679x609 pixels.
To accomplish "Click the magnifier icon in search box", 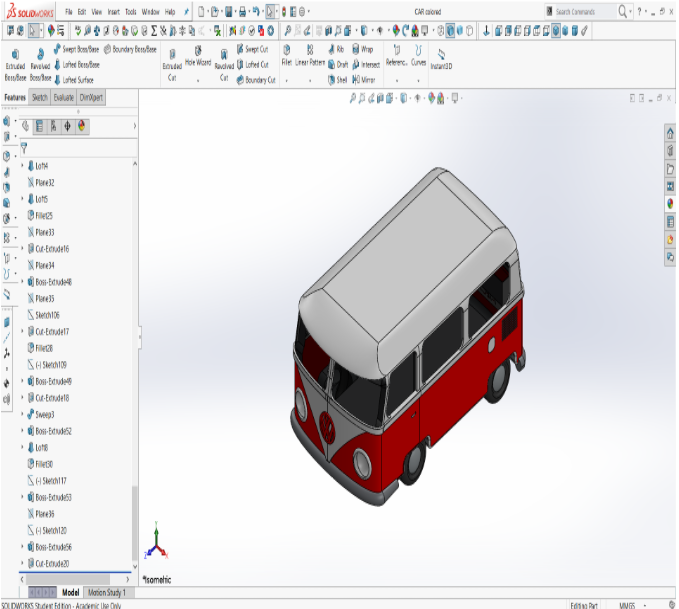I will (x=622, y=12).
